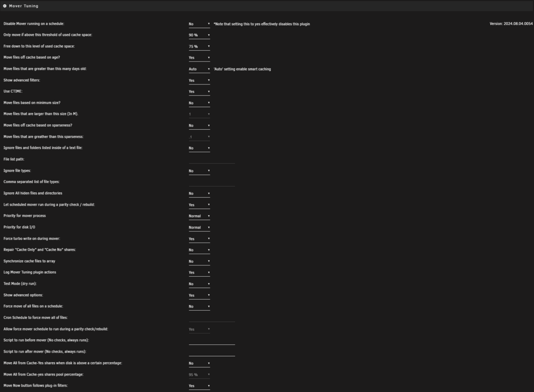Open the 90 % cache threshold dropdown

(199, 35)
